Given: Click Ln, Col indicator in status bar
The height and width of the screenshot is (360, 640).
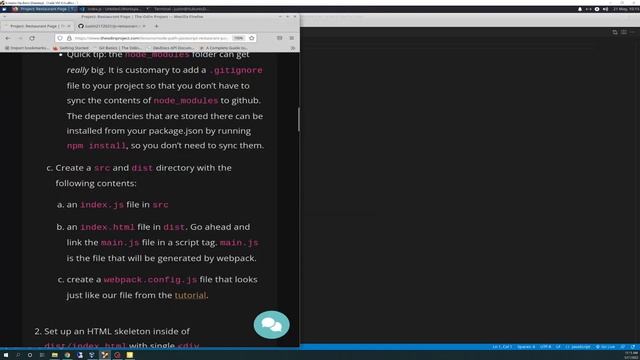Looking at the screenshot, I should [x=502, y=347].
